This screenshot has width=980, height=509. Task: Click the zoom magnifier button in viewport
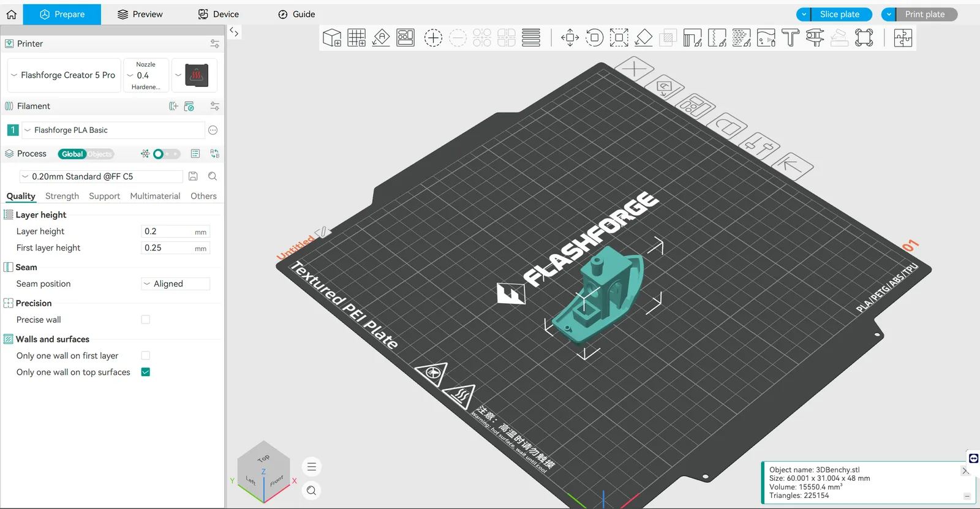coord(312,490)
